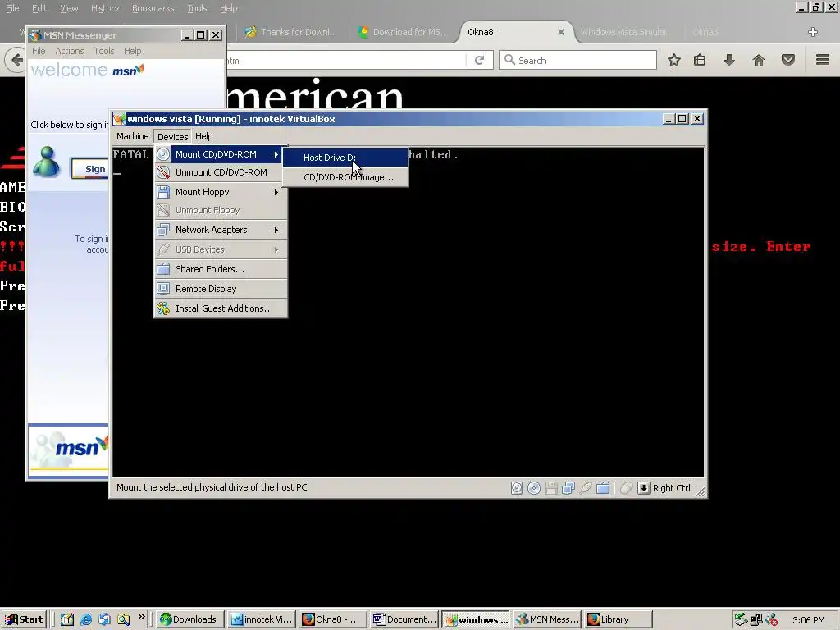The height and width of the screenshot is (630, 840).
Task: Click the Network Adapters icon in menu
Action: [163, 230]
